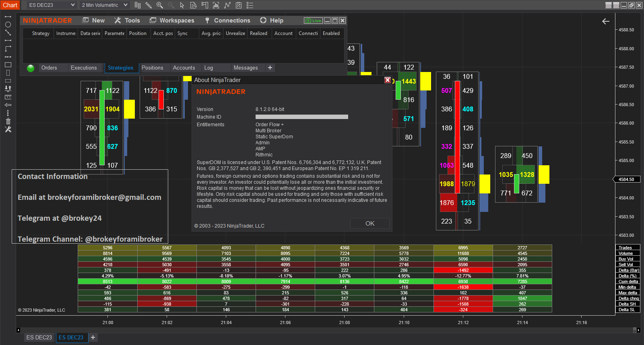Add a new Control Center tab with plus
Screen dimensions: 644x345
coord(270,68)
